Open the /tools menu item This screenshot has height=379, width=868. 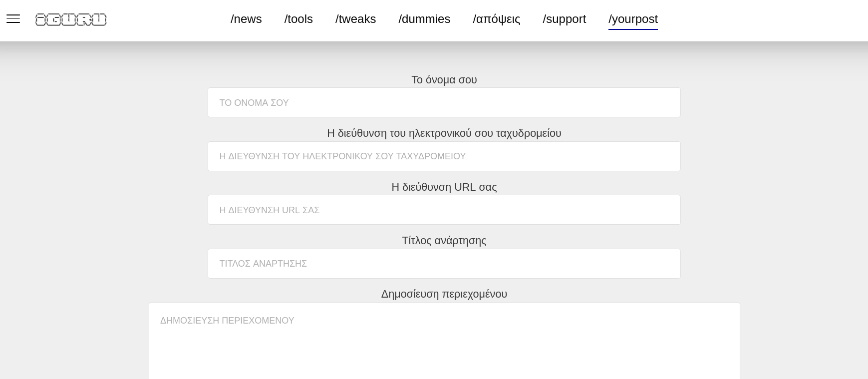[298, 19]
